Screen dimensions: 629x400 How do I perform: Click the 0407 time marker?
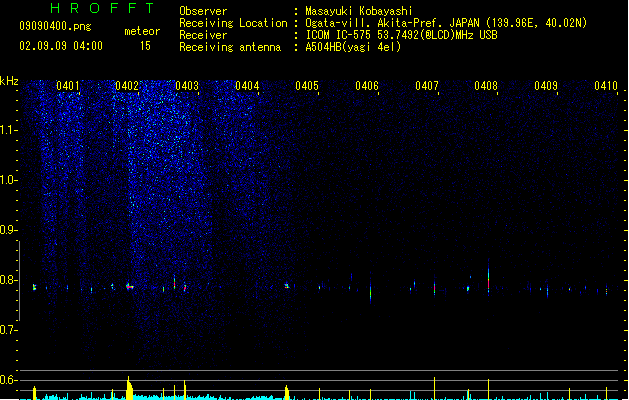[427, 86]
